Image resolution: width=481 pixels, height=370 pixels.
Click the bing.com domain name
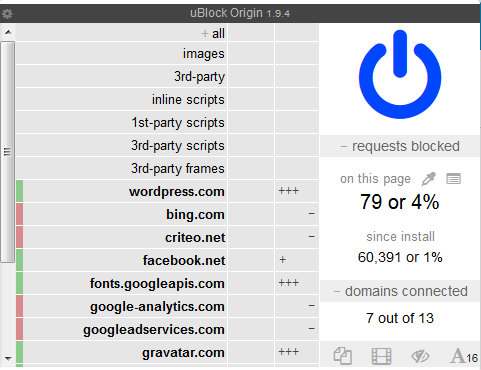[x=195, y=215]
